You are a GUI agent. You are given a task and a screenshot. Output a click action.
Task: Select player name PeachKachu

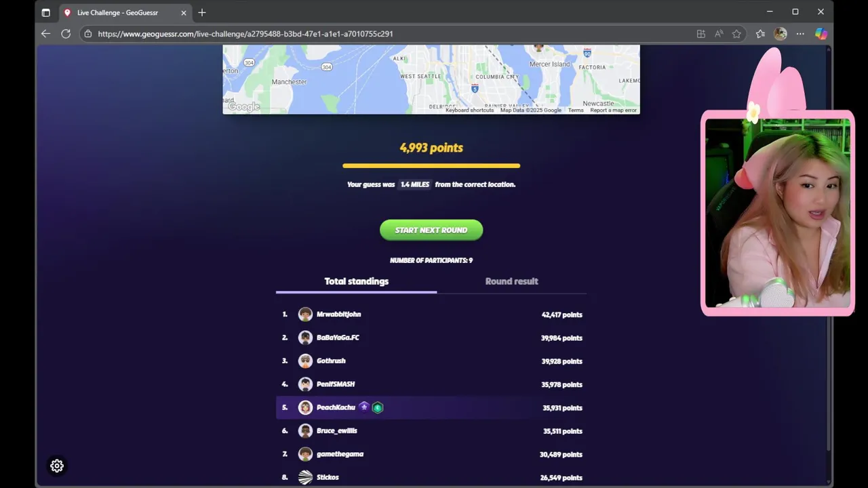click(336, 407)
